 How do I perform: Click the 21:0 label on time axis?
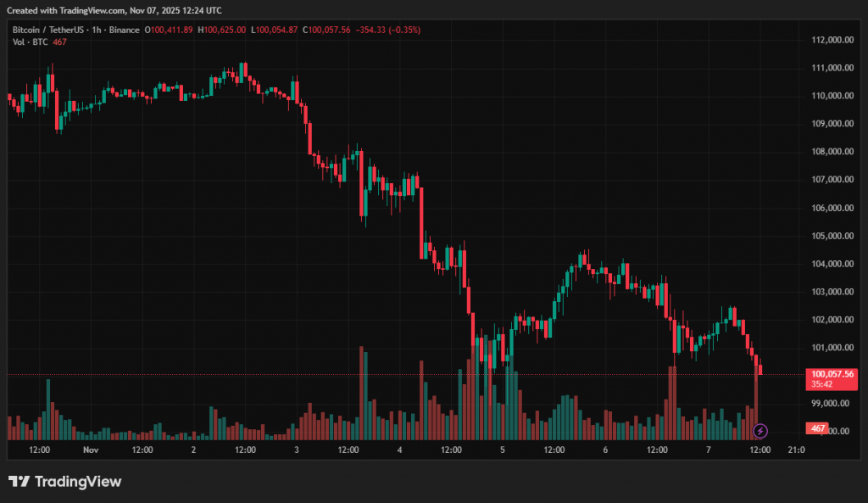[x=797, y=450]
